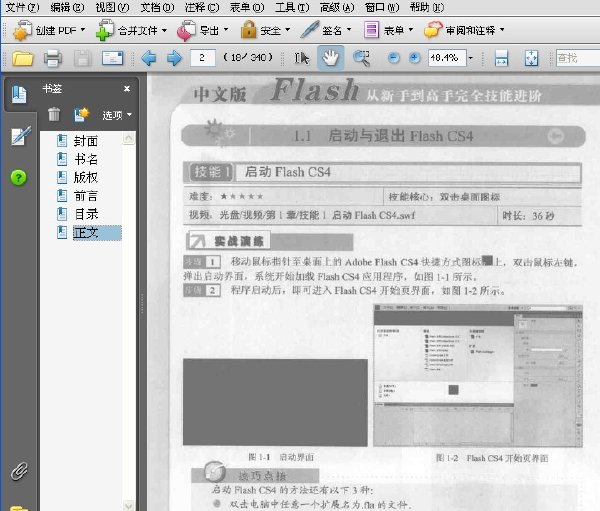Click the 创建 PDF button
This screenshot has height=511, width=600.
tap(49, 30)
